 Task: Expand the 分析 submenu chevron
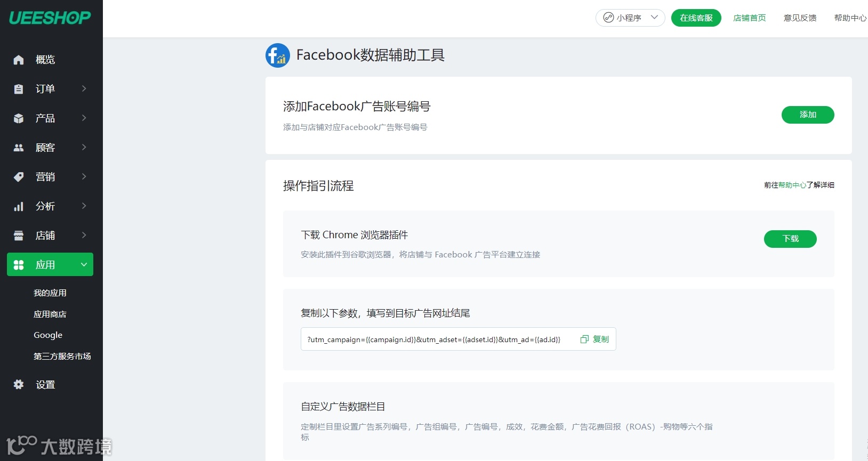(84, 206)
